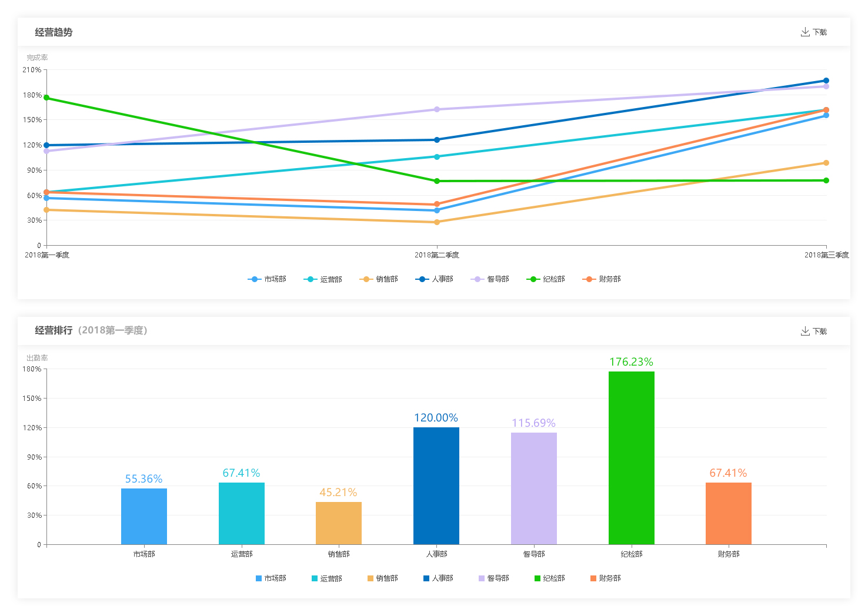Toggle 销售部 in bar chart legend

382,578
